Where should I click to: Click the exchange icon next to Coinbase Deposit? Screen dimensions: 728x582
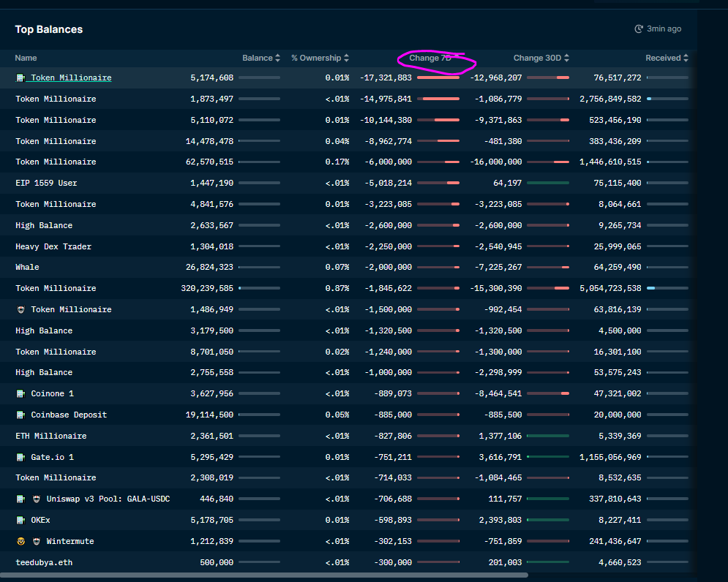(x=20, y=415)
